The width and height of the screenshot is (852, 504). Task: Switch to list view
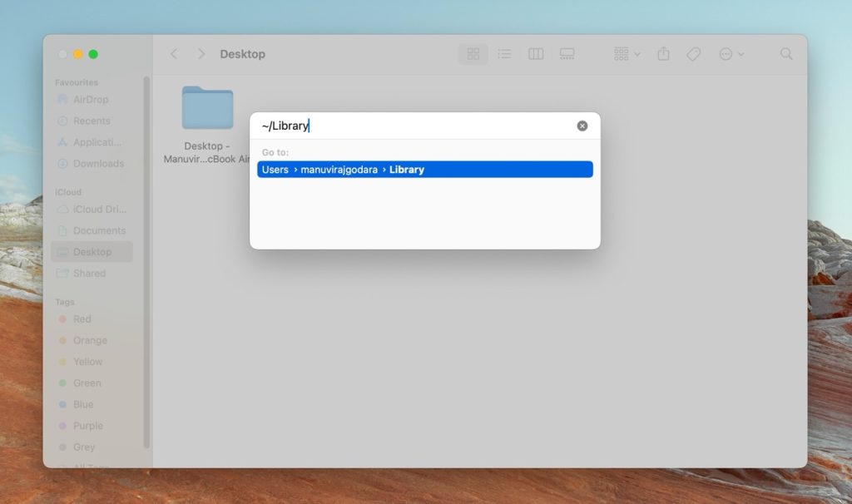pos(504,53)
